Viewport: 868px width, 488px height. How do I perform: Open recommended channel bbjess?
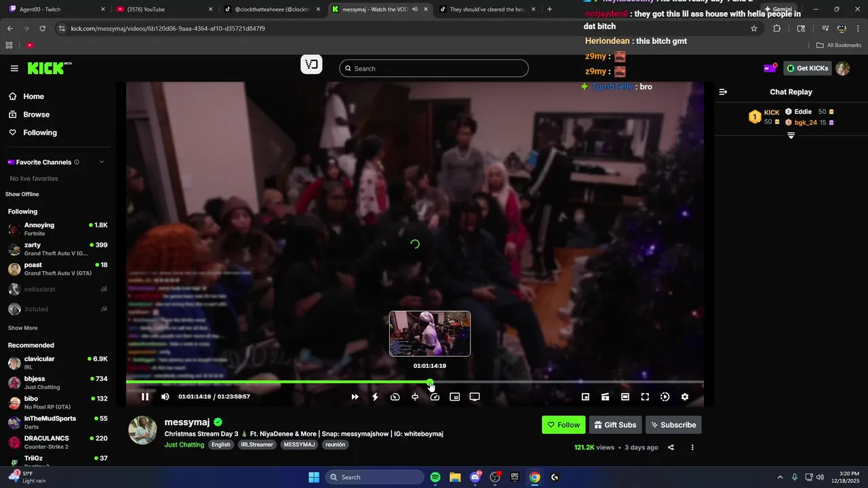[58, 382]
